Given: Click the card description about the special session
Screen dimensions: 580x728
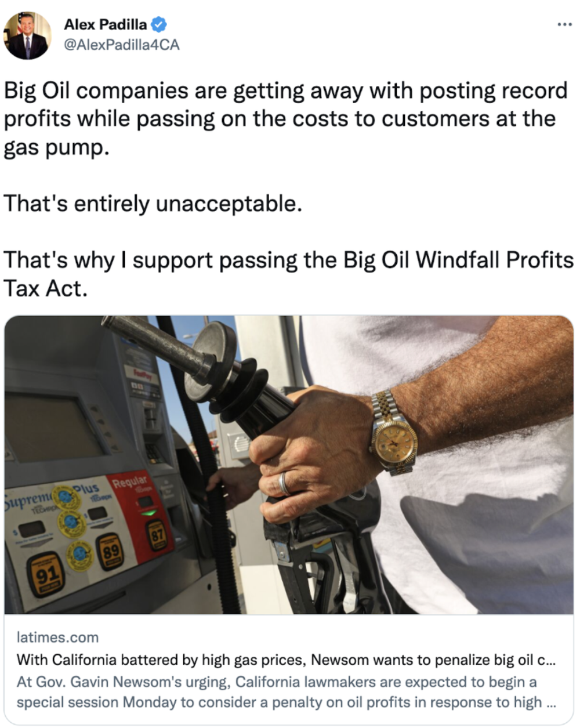Looking at the screenshot, I should pos(286,692).
